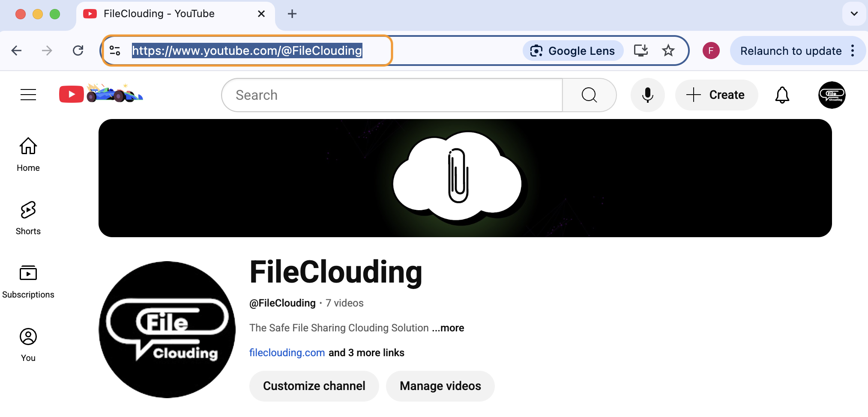Reload the page with refresh icon
Image resolution: width=868 pixels, height=417 pixels.
(78, 51)
